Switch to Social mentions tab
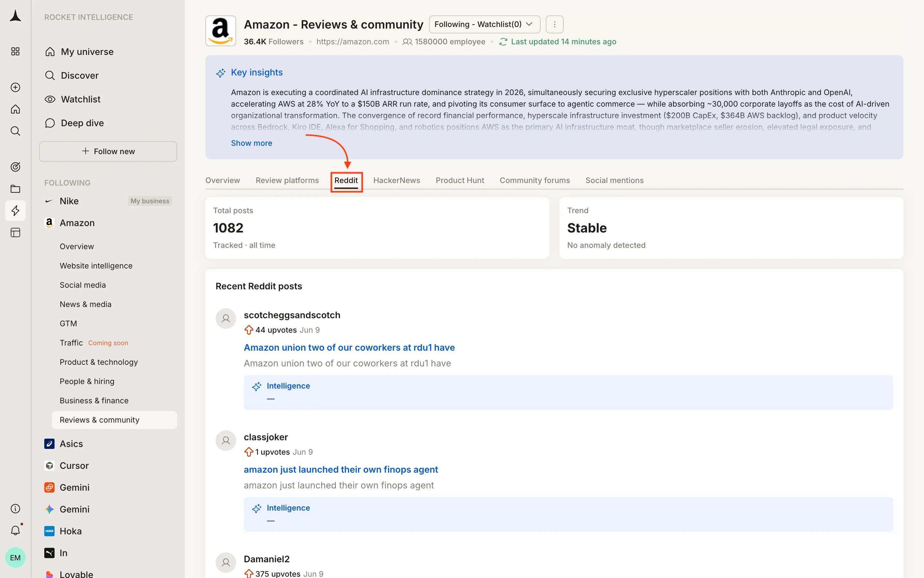The width and height of the screenshot is (924, 578). tap(615, 180)
